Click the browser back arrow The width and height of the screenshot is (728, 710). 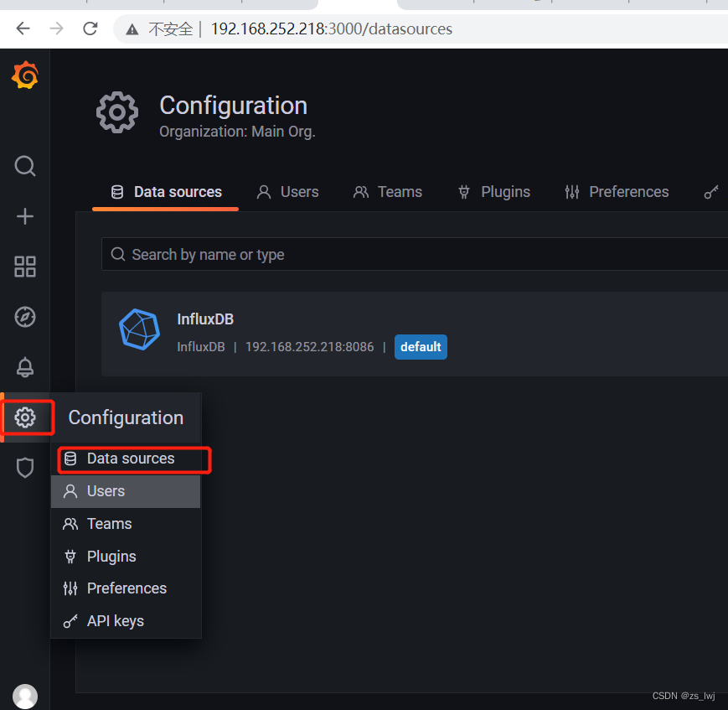point(23,29)
